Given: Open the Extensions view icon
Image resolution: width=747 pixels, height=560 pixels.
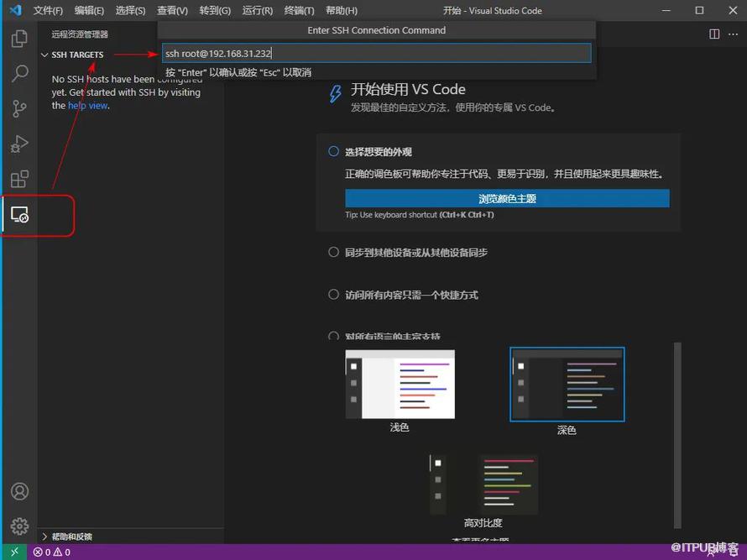Looking at the screenshot, I should 18,180.
